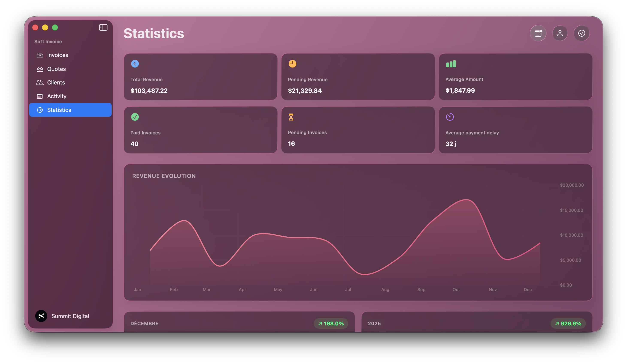This screenshot has height=364, width=627.
Task: Click the Dec label on the chart axis
Action: tap(528, 290)
